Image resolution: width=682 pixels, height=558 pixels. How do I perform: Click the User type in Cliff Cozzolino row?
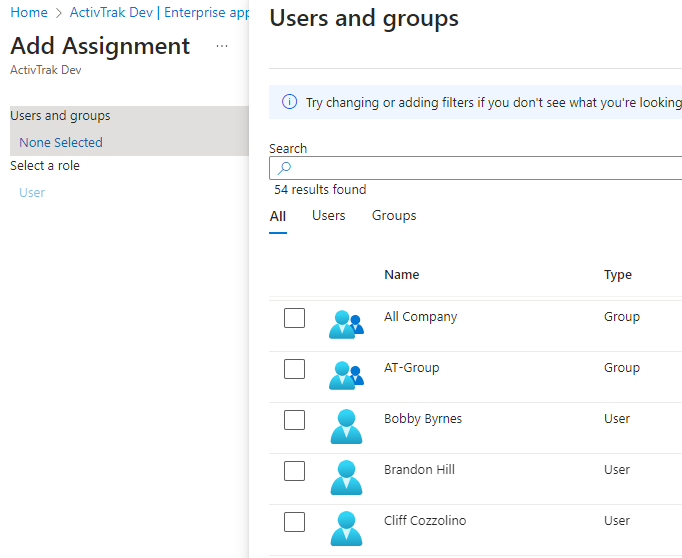[x=617, y=521]
